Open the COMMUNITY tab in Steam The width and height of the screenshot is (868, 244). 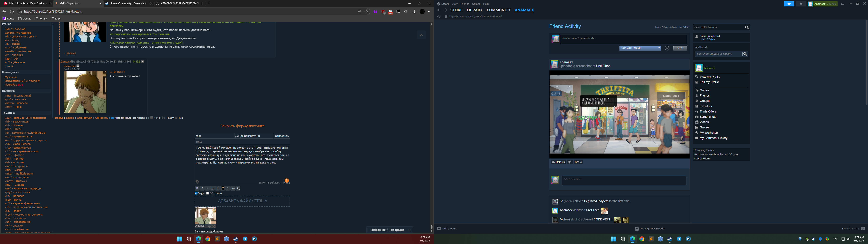pyautogui.click(x=498, y=10)
